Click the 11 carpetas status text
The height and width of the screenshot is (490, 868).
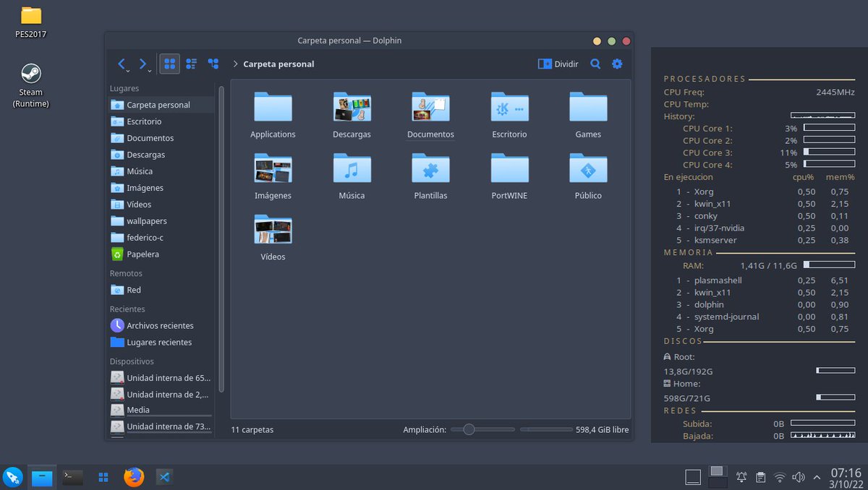click(x=252, y=429)
